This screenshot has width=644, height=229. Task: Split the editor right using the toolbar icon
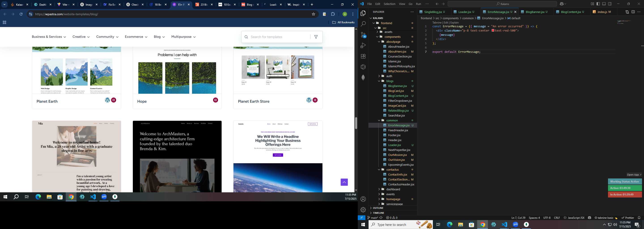click(633, 12)
